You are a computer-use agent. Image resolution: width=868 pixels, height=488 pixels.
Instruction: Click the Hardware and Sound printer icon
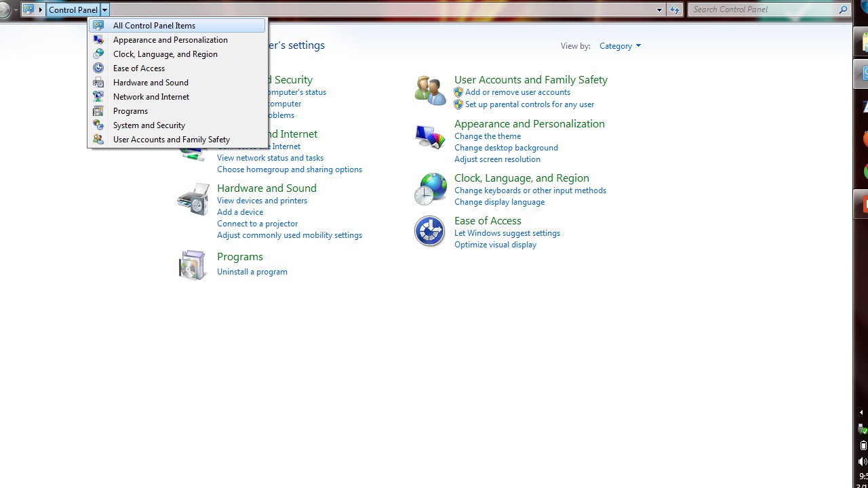pos(193,199)
